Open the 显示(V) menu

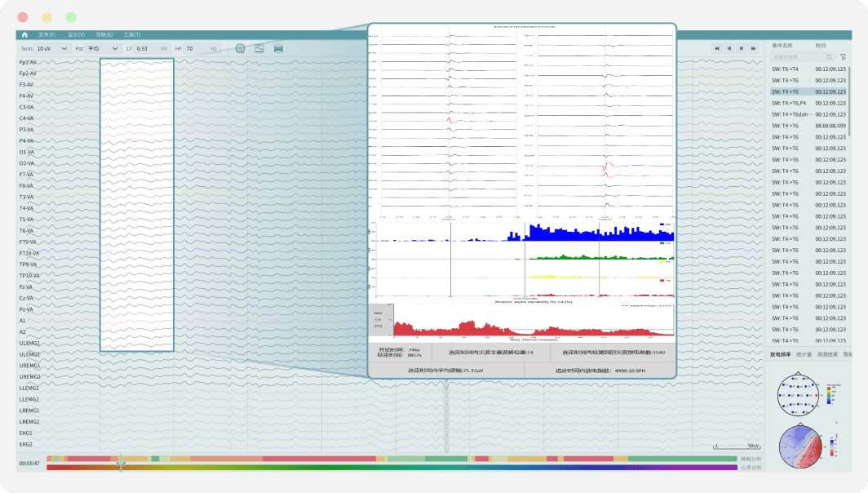[x=77, y=35]
